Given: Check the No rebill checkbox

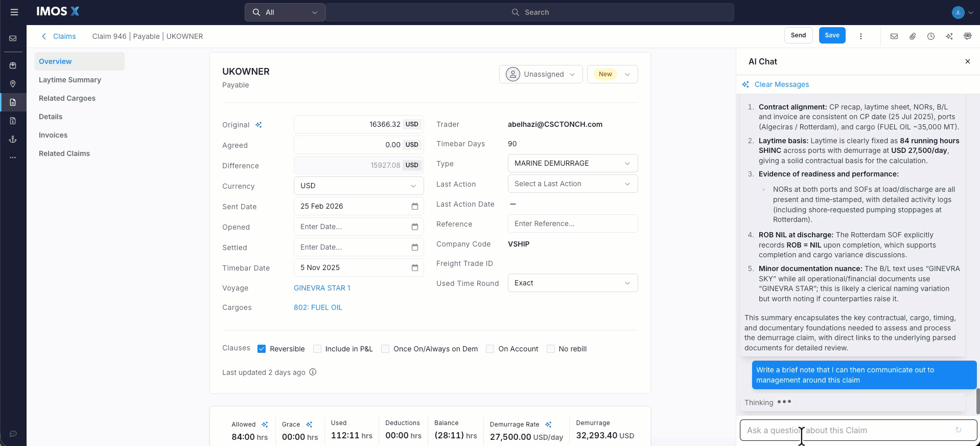Looking at the screenshot, I should (x=551, y=349).
